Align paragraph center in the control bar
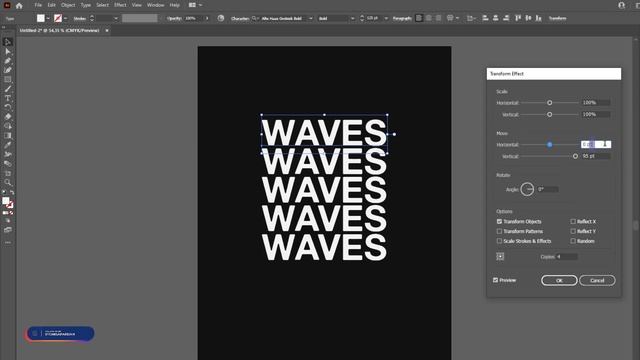Viewport: 640px width, 360px height. click(429, 18)
